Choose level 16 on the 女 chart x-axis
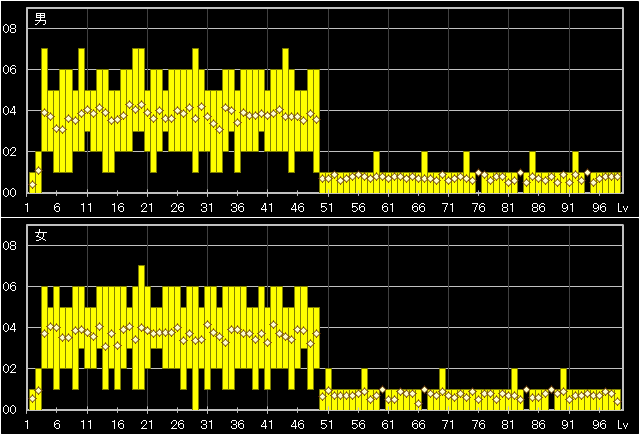This screenshot has width=640, height=435. click(117, 425)
